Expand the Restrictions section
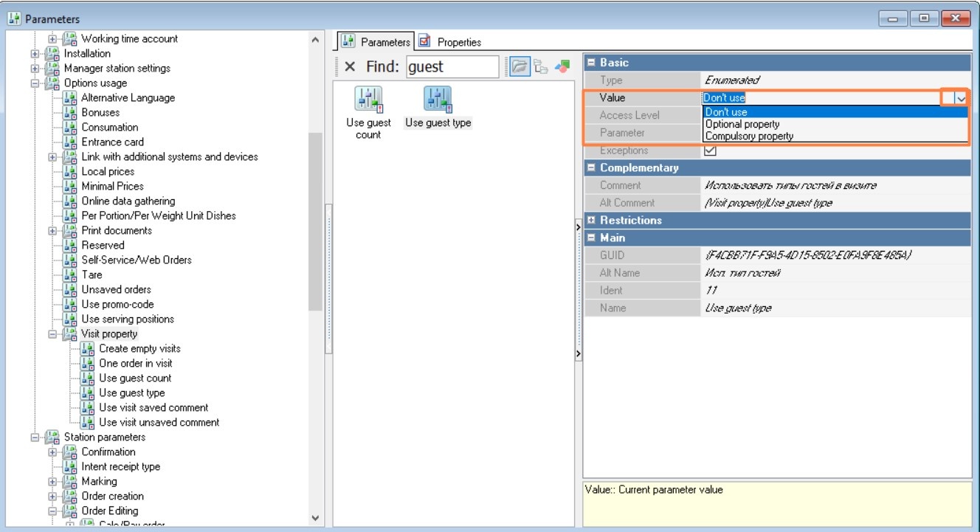The width and height of the screenshot is (980, 532). (590, 220)
